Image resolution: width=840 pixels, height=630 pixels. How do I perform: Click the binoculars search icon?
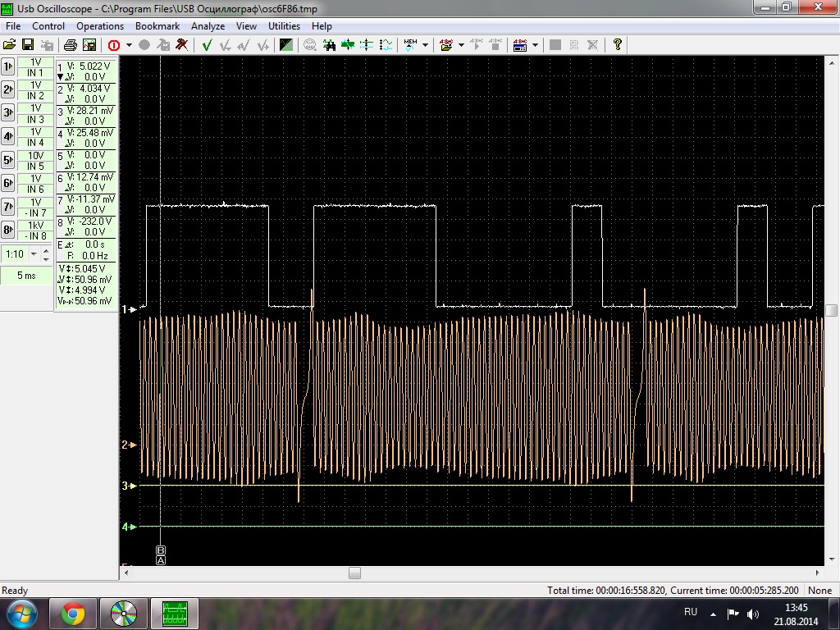(x=329, y=45)
